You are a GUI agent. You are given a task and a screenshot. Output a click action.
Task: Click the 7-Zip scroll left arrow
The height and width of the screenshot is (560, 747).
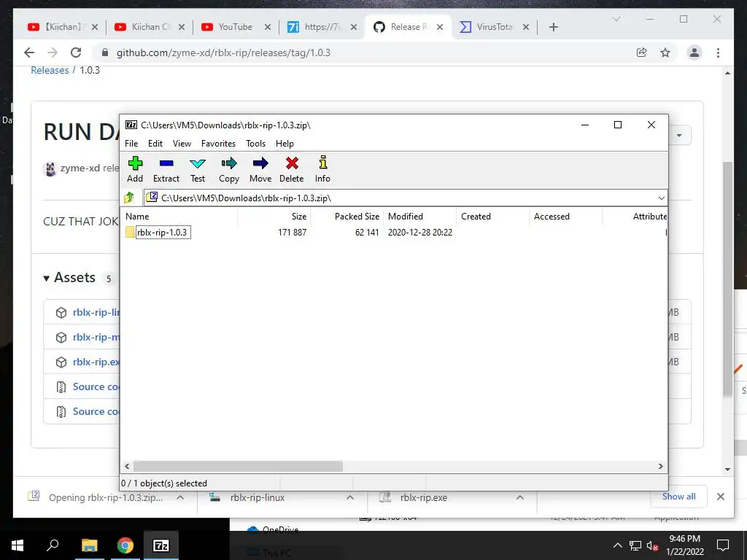point(127,466)
